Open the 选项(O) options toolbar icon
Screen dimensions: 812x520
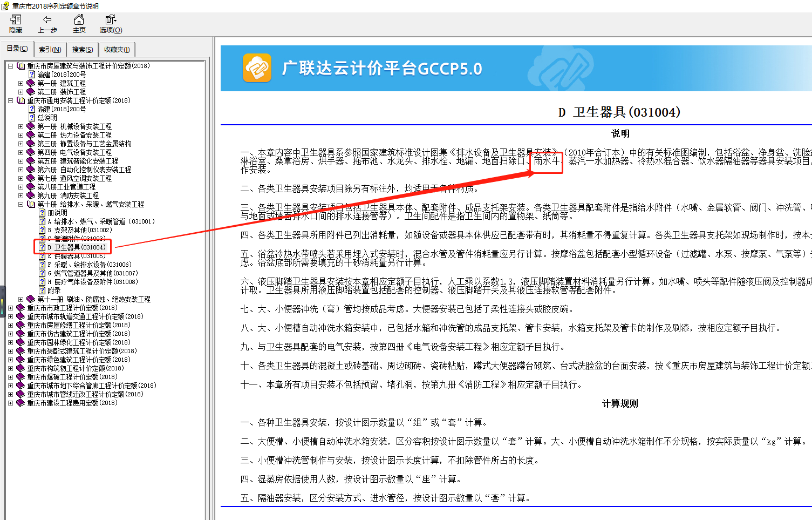(111, 20)
